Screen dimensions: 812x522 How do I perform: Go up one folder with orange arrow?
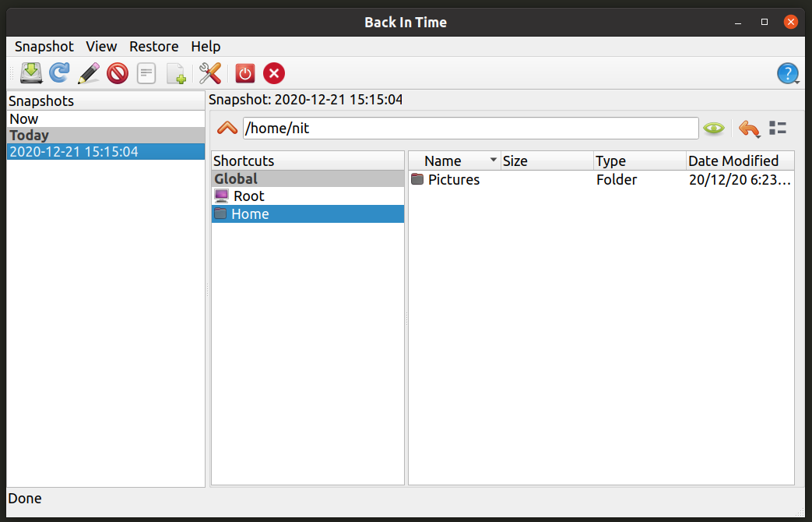coord(227,128)
